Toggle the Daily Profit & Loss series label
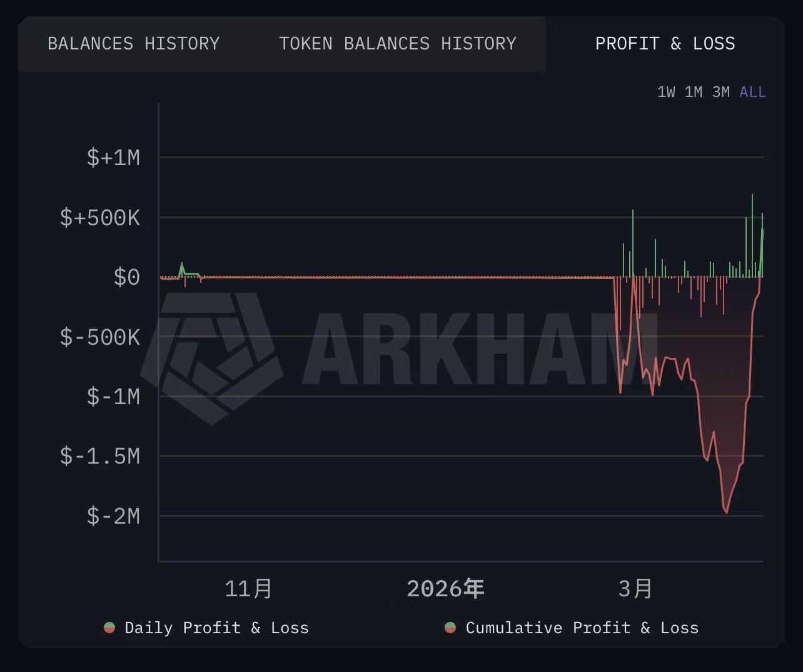 click(216, 628)
